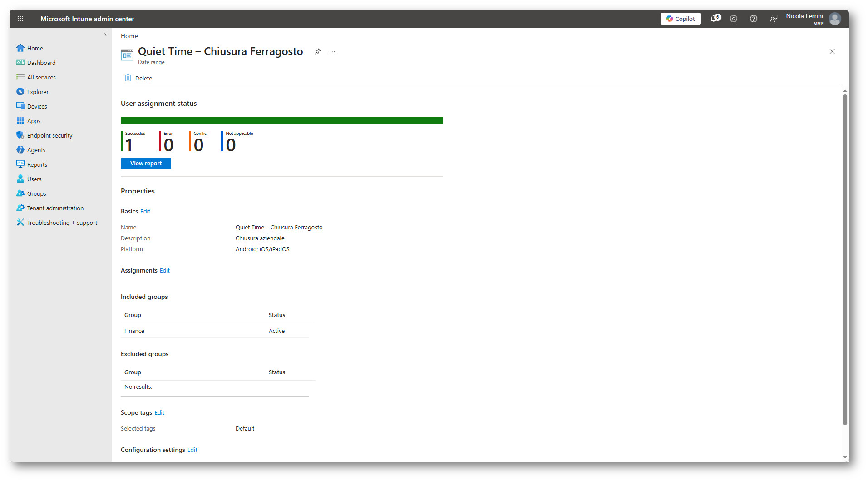Click the Succeeded count tile
This screenshot has width=868, height=481.
tap(133, 141)
